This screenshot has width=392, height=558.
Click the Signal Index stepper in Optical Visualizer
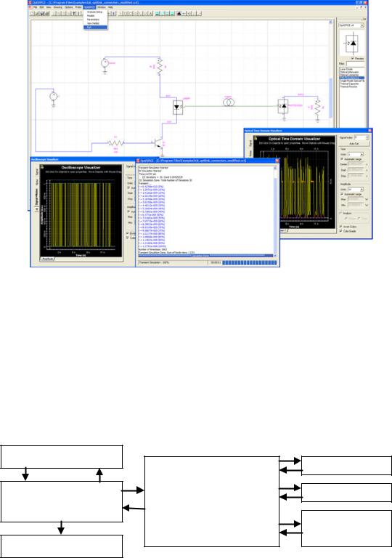367,137
